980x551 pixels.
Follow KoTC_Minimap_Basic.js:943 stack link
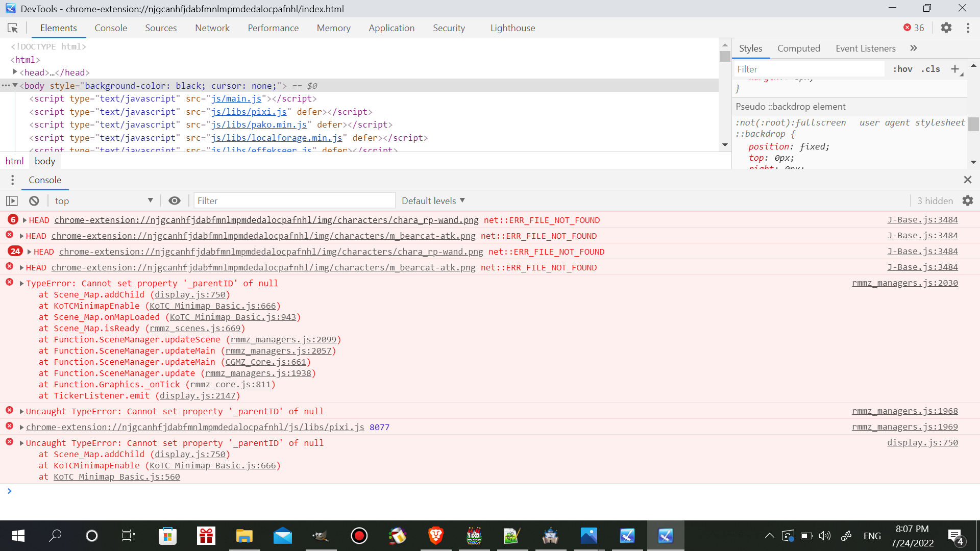click(233, 317)
